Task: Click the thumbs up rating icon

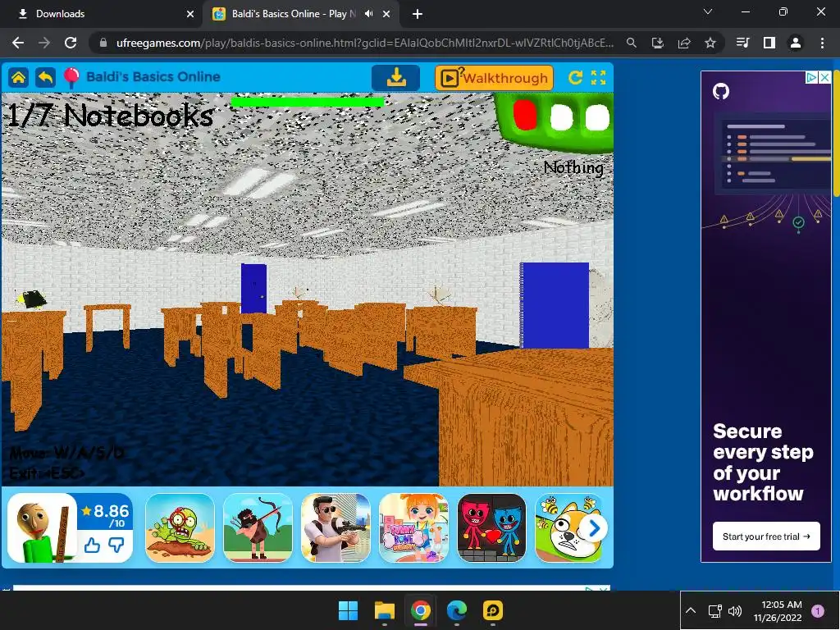Action: [x=92, y=546]
